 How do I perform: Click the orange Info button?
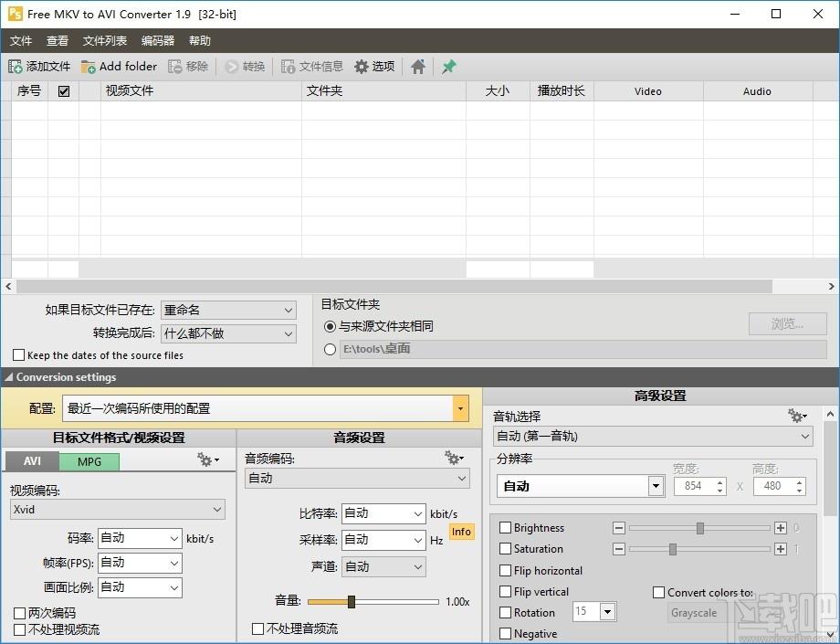pyautogui.click(x=461, y=532)
